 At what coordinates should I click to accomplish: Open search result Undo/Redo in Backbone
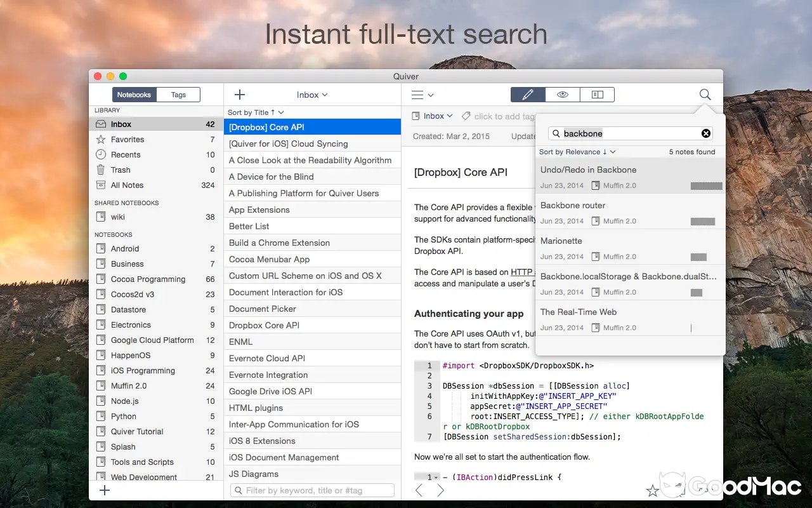click(631, 177)
